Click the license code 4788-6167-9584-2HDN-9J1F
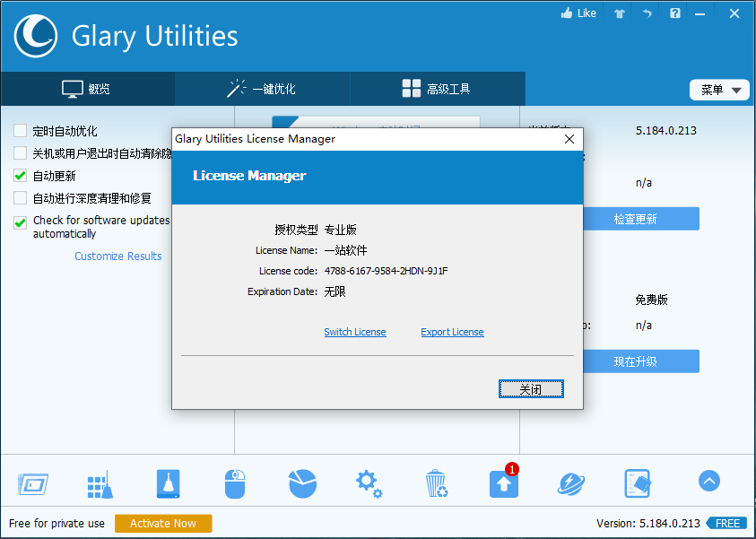Image resolution: width=756 pixels, height=539 pixels. (x=387, y=271)
